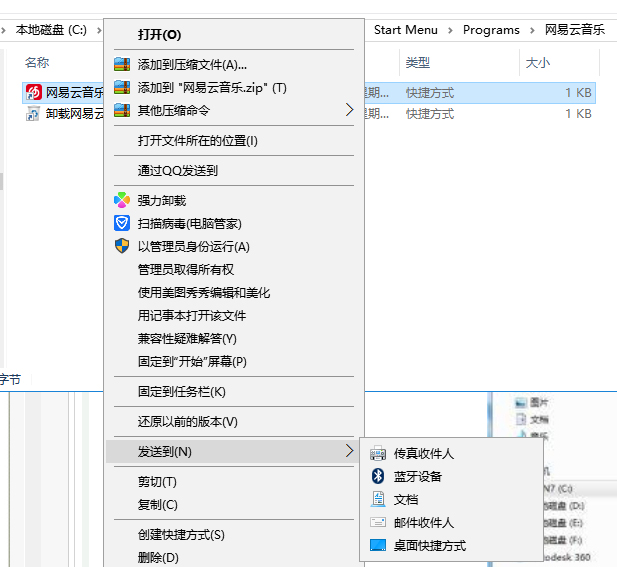Click the WinRAR icon beside 添加到压缩文件(A)
This screenshot has width=617, height=567.
coord(122,64)
